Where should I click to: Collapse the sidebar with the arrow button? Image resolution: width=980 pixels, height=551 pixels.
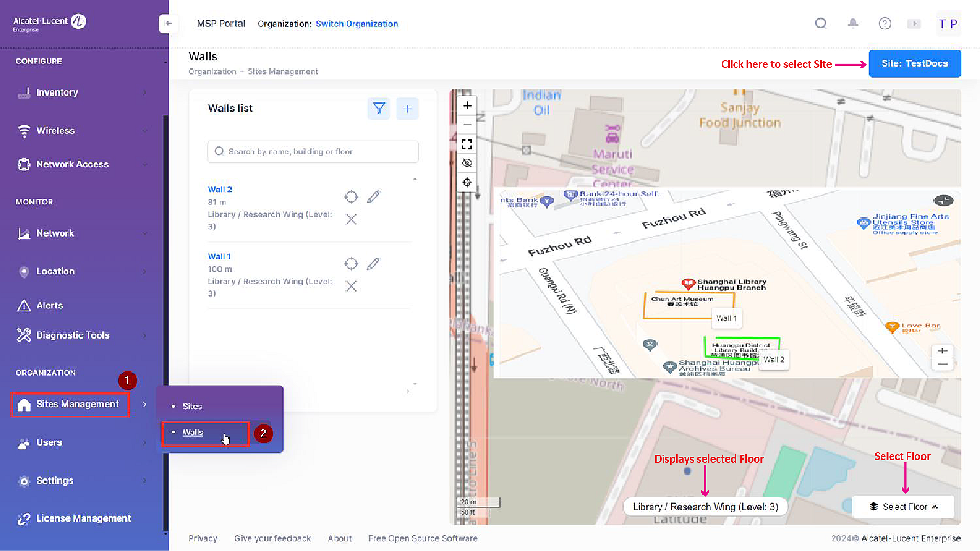(x=169, y=24)
